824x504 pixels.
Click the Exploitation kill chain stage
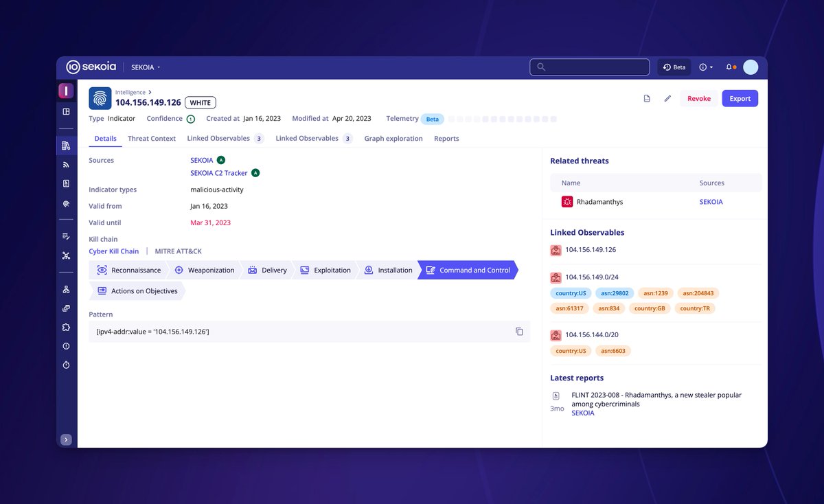(x=325, y=271)
